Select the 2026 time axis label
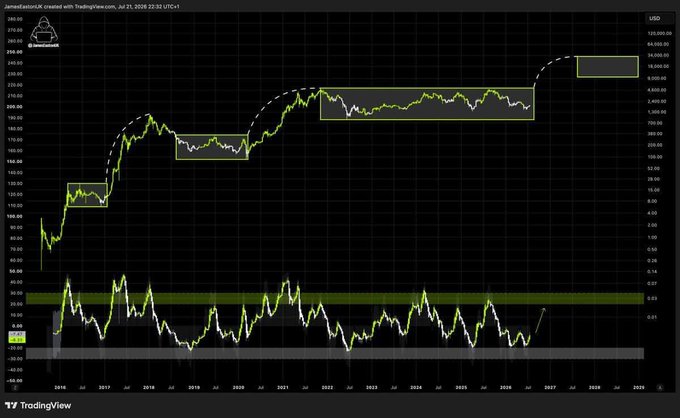Viewport: 680px width, 418px height. tap(506, 387)
